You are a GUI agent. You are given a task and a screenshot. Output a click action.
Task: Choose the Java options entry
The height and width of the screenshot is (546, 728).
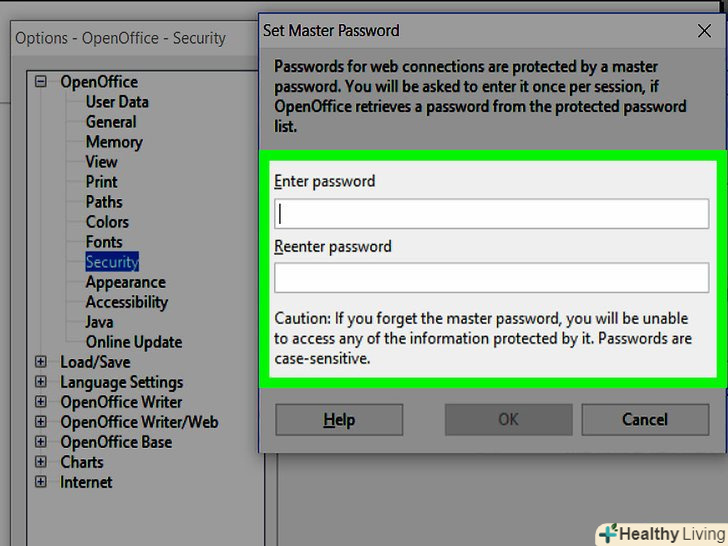tap(100, 322)
